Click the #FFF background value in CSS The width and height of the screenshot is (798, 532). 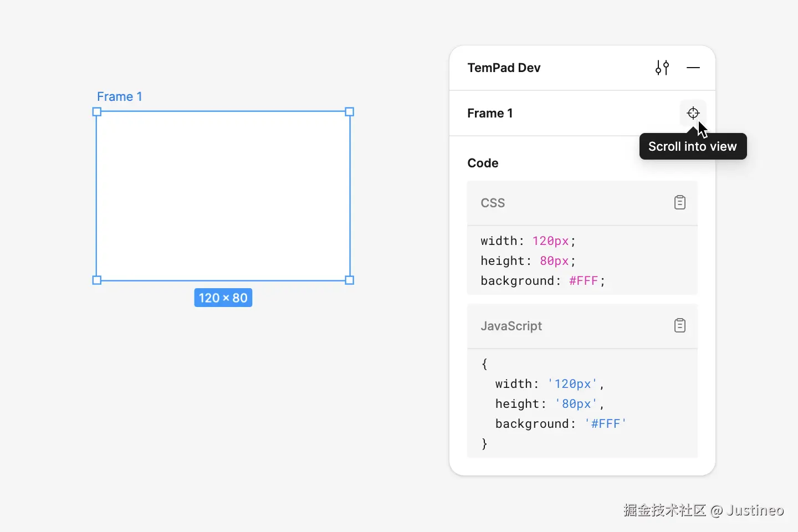tap(584, 281)
